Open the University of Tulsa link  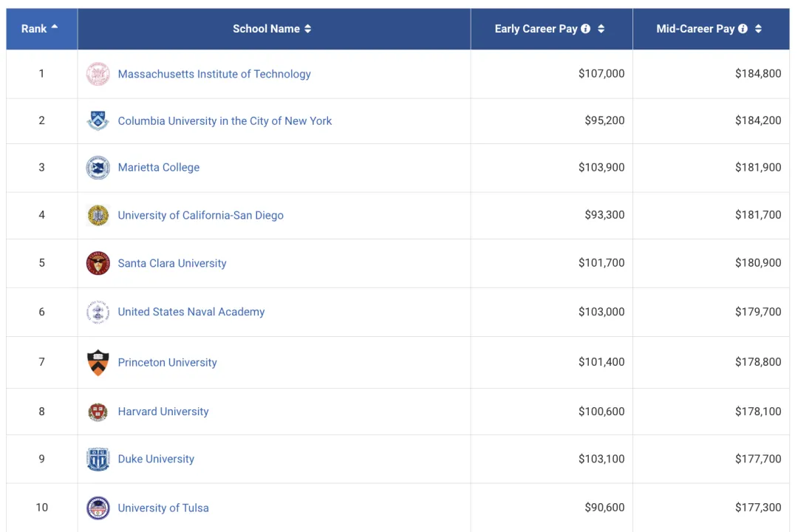pyautogui.click(x=163, y=508)
